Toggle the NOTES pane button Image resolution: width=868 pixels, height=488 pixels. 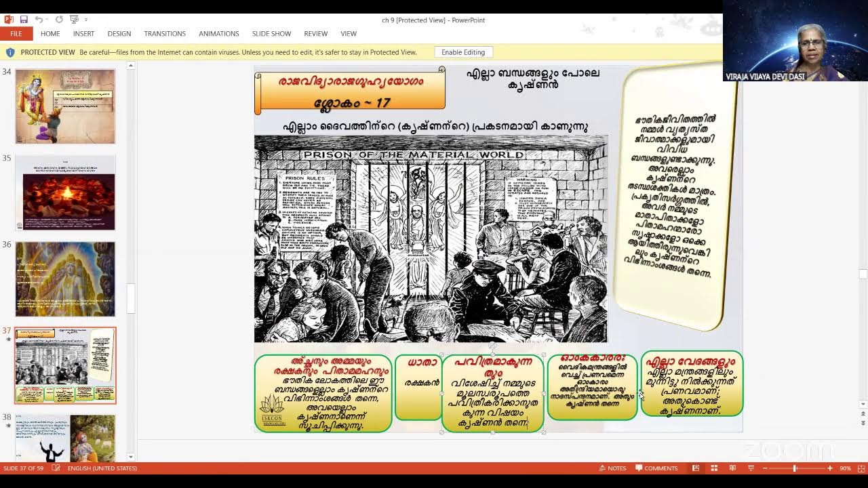tap(613, 468)
